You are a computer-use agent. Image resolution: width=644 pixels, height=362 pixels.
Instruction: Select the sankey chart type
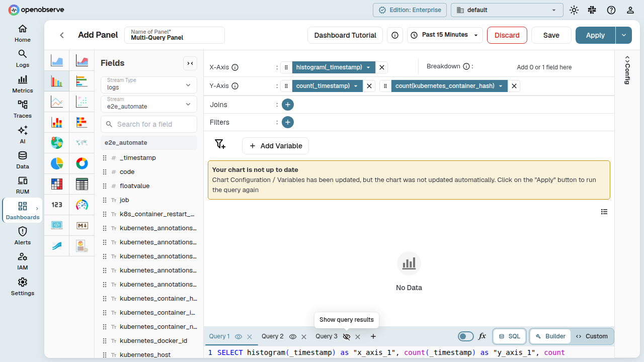click(57, 246)
